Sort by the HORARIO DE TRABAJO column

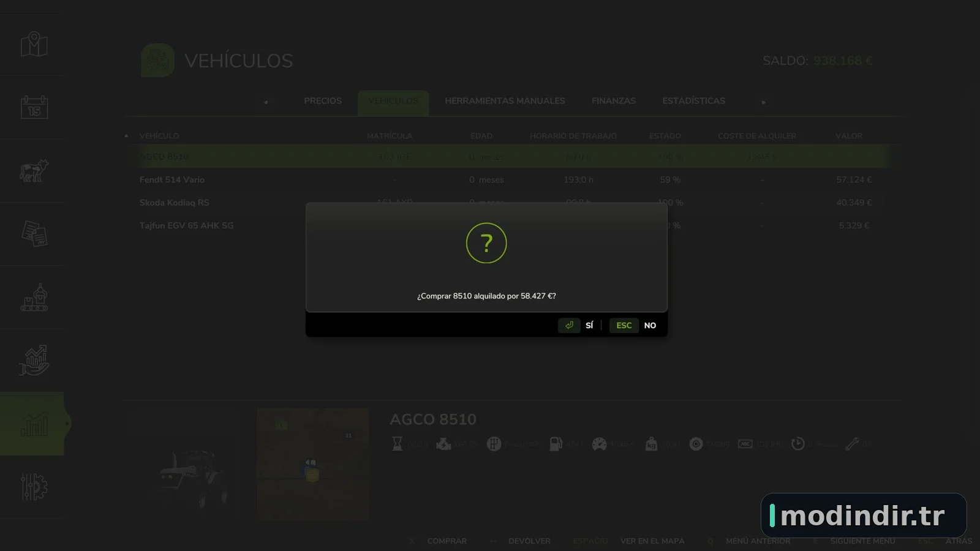573,136
